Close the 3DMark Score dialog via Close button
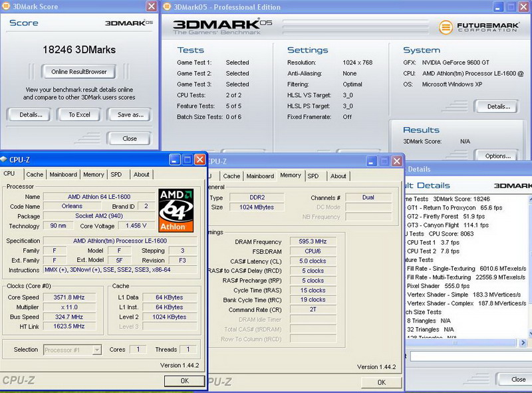Screen dimensions: 532x393 click(x=129, y=138)
